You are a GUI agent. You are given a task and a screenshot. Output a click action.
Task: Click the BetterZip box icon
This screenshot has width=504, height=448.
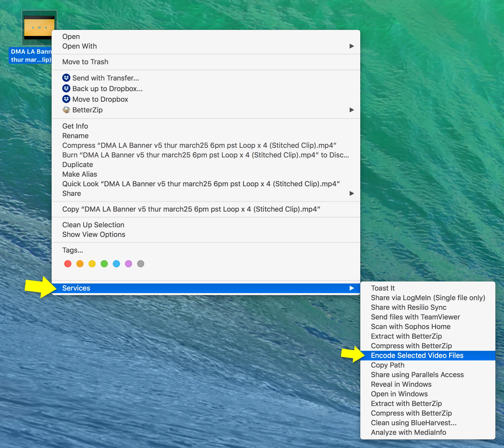(x=66, y=110)
